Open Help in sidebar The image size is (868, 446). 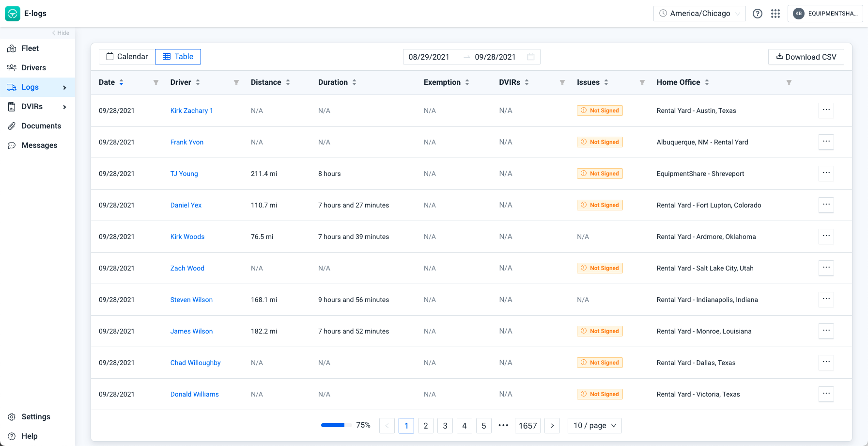[x=37, y=436]
